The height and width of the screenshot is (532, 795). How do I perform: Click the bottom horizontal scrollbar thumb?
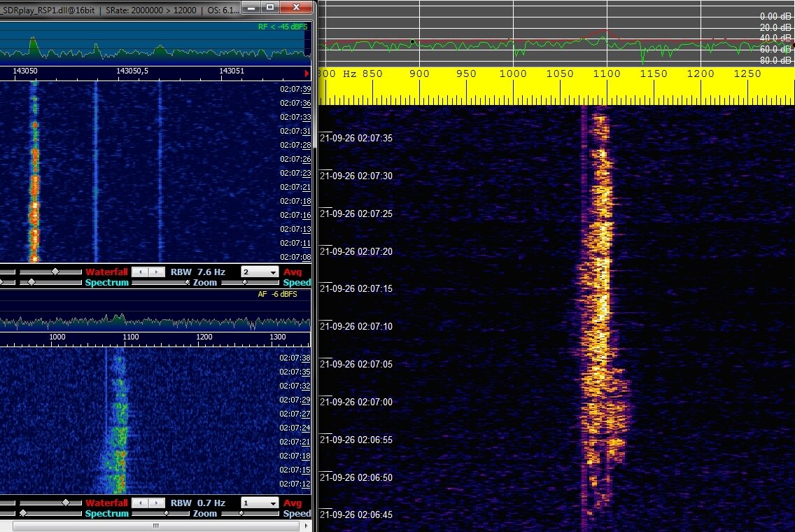pyautogui.click(x=154, y=526)
